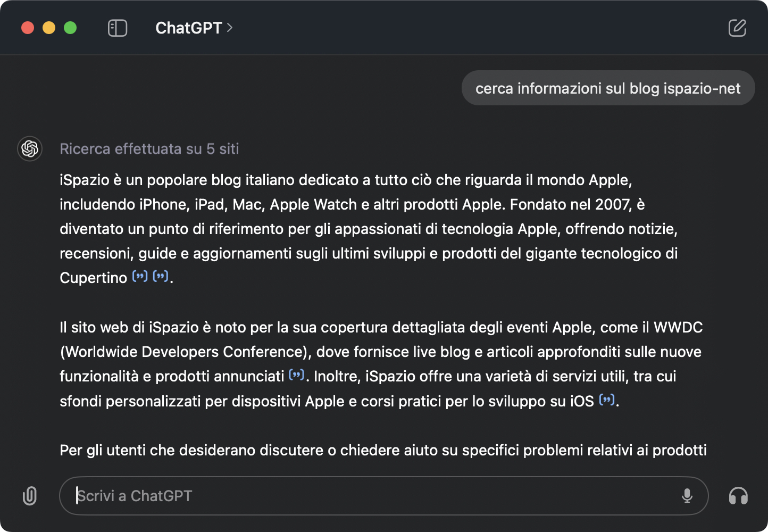768x532 pixels.
Task: Open the 'Ricerca effettuata su 5 siti' sources
Action: point(149,149)
